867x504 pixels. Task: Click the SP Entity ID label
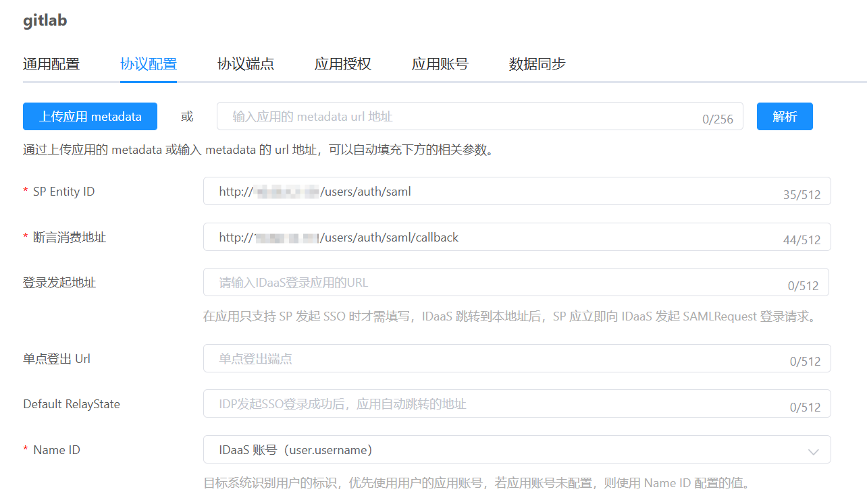pyautogui.click(x=63, y=192)
